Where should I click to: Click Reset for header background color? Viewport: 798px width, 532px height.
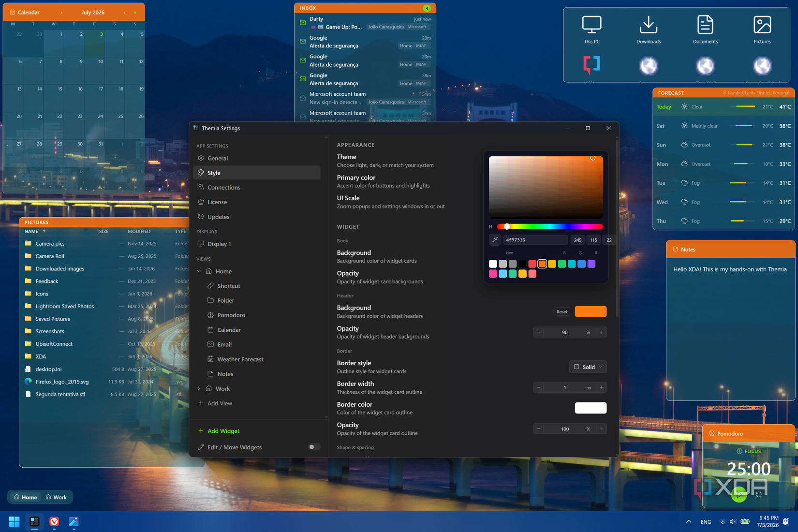(x=562, y=311)
